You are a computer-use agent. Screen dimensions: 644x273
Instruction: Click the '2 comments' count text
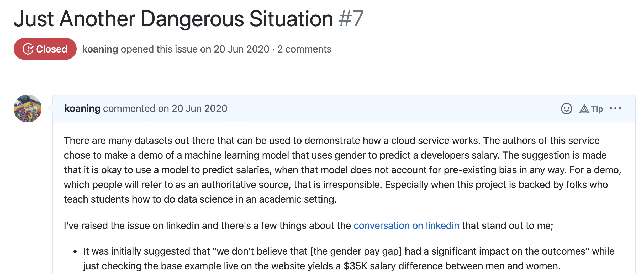(304, 49)
